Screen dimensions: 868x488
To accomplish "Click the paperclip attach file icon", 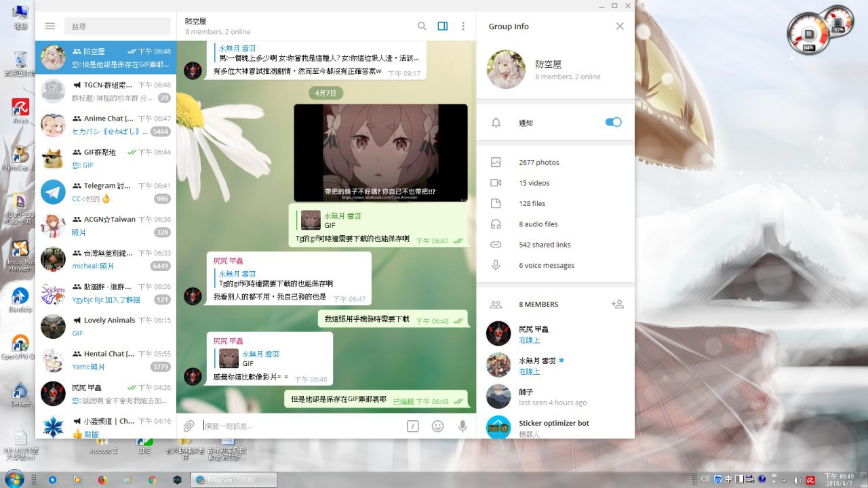I will tap(189, 426).
